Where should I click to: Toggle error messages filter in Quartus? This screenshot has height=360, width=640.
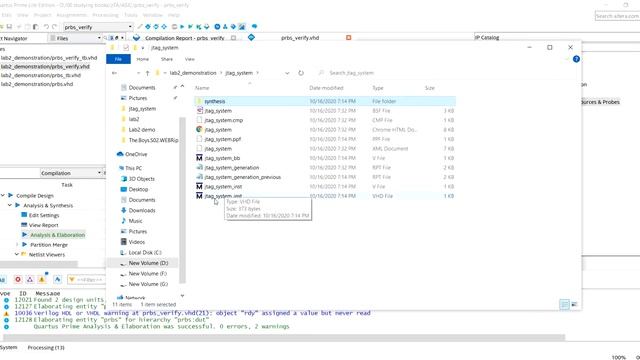[18, 279]
